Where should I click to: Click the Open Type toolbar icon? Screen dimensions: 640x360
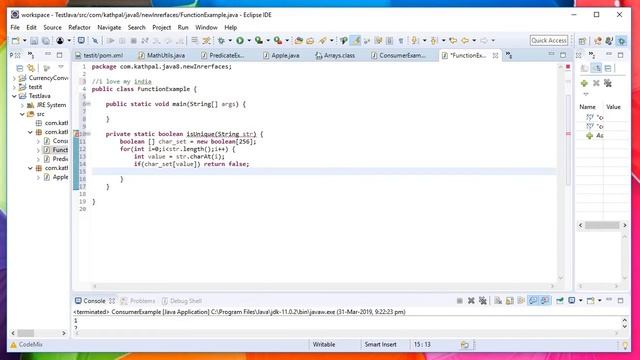click(x=299, y=40)
